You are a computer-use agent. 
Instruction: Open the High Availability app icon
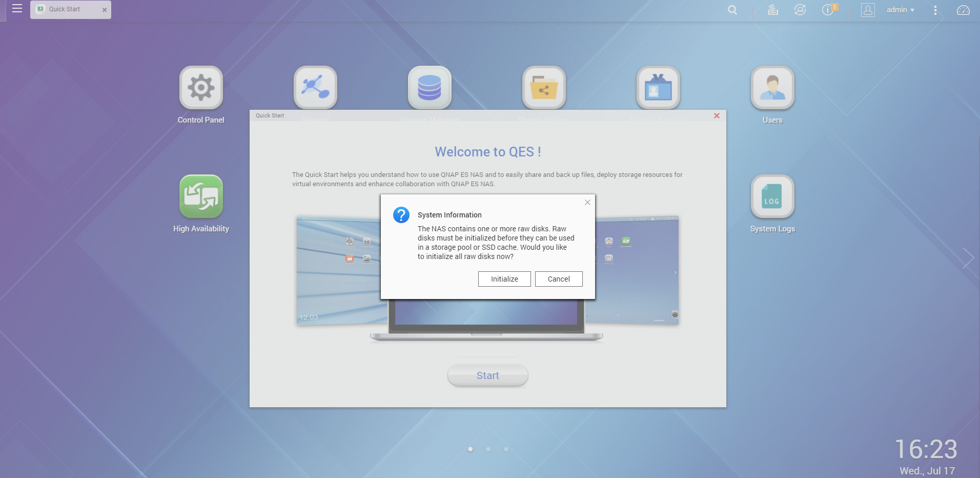click(x=201, y=196)
